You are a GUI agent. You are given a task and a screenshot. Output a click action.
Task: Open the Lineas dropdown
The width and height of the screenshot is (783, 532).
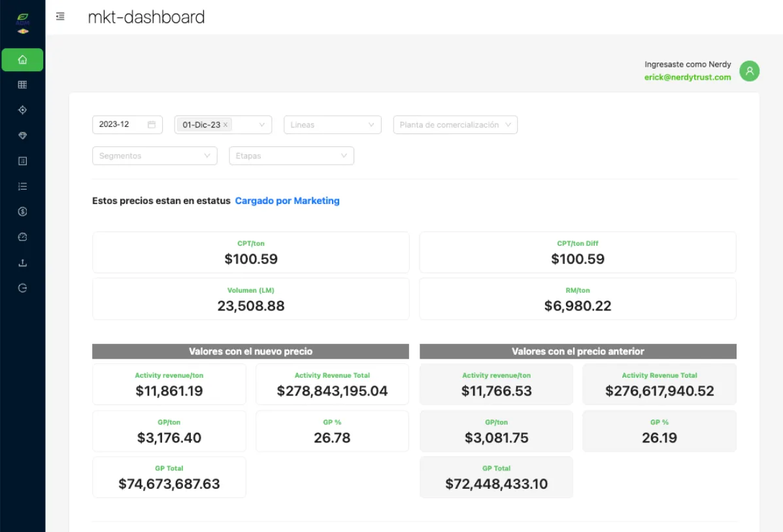tap(333, 125)
